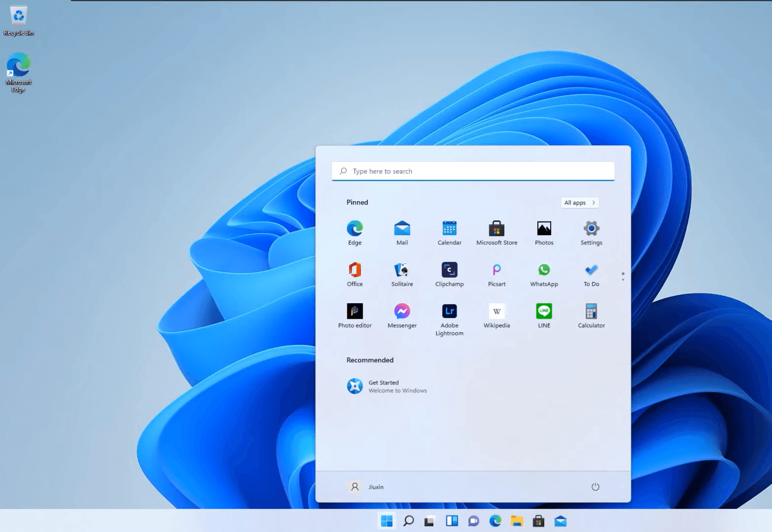Click the Power button in Start menu
The image size is (772, 532).
[x=595, y=487]
